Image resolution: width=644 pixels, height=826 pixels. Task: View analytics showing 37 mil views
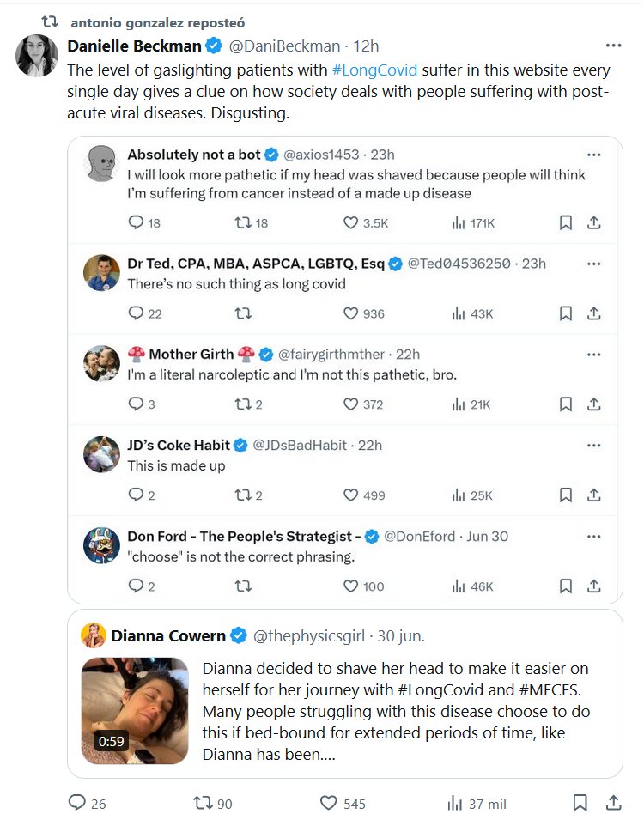click(455, 803)
